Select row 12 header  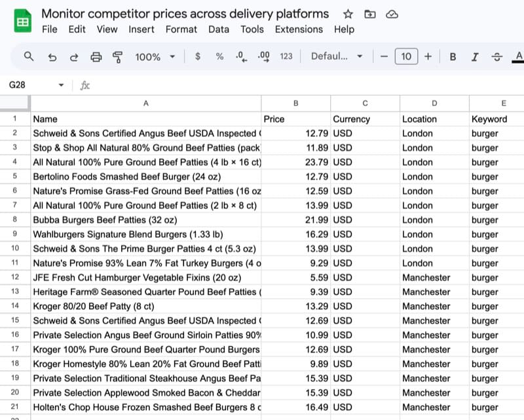point(14,277)
